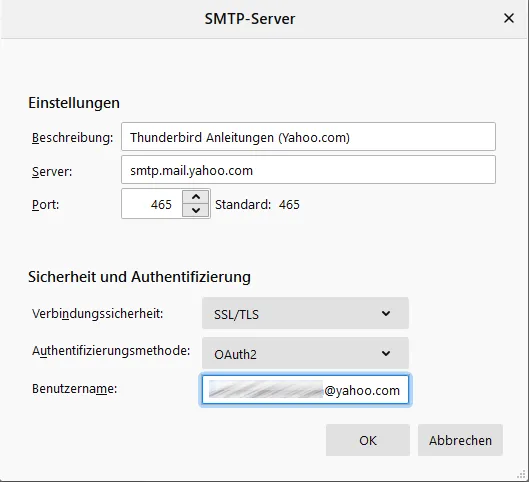Image resolution: width=529 pixels, height=482 pixels.
Task: Open the Authentifizierungsmethode dropdown
Action: (x=305, y=353)
